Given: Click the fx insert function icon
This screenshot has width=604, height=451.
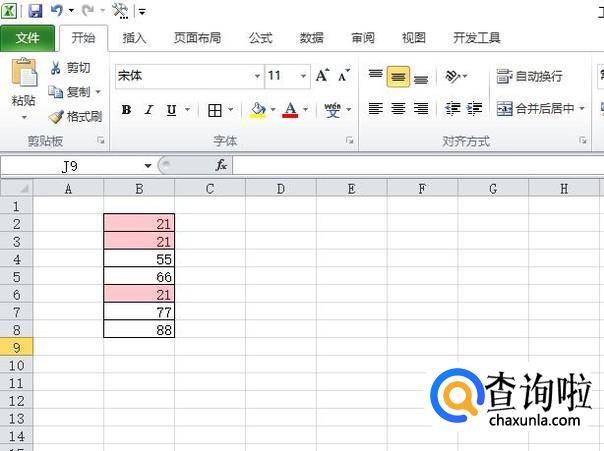Looking at the screenshot, I should [221, 166].
